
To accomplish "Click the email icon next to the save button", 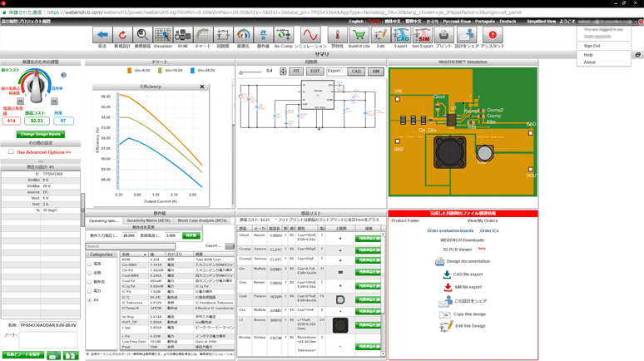I will pyautogui.click(x=53, y=355).
